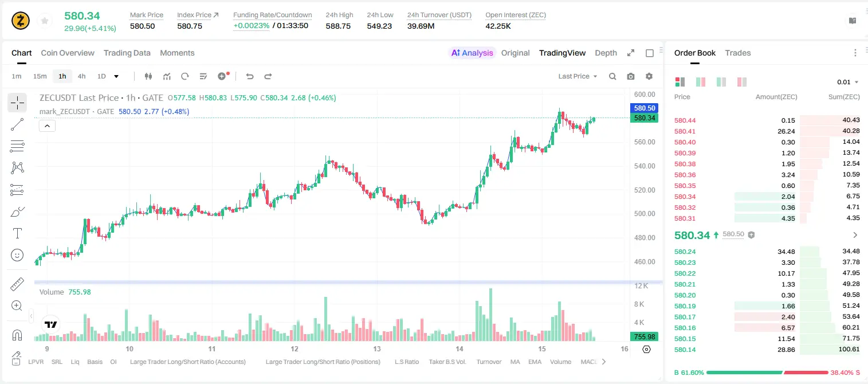Open the Coin Overview tab
This screenshot has height=384, width=868.
click(x=68, y=53)
